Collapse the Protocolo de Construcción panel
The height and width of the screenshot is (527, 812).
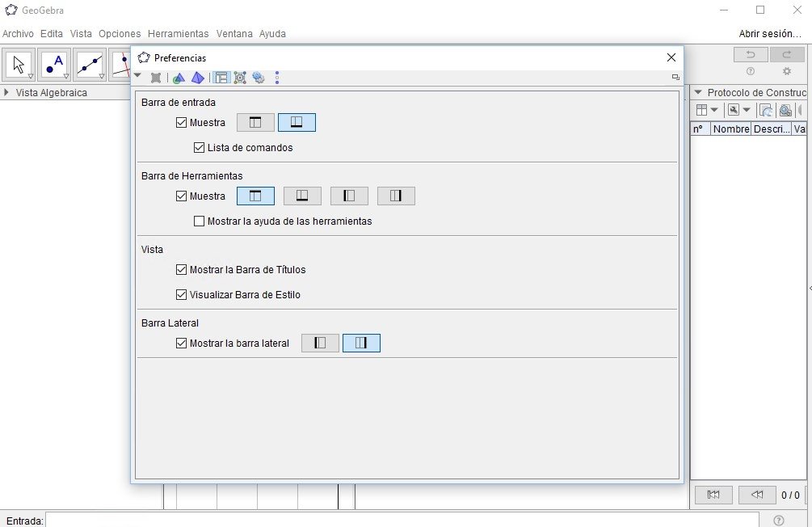pyautogui.click(x=698, y=92)
